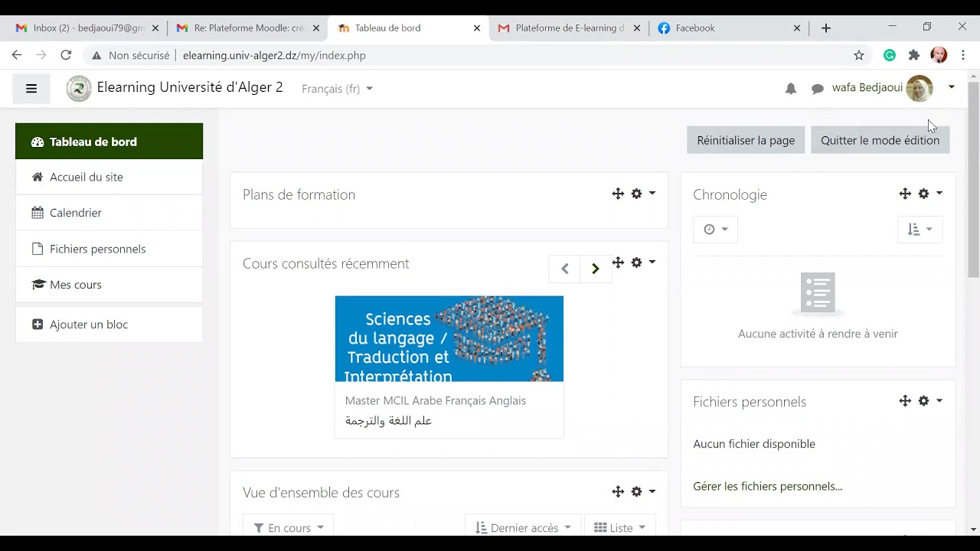Open a new browser tab

coord(826,28)
